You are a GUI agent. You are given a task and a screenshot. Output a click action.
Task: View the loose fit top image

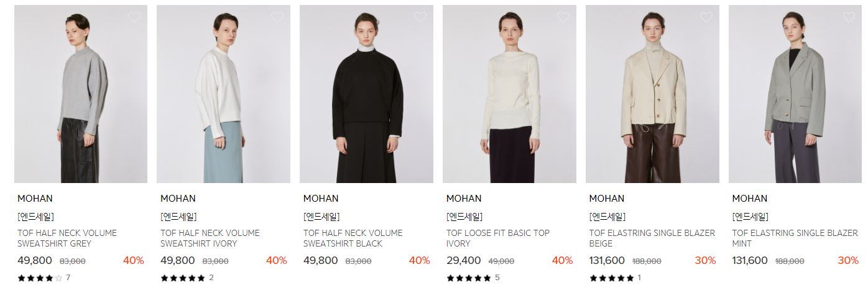click(510, 94)
